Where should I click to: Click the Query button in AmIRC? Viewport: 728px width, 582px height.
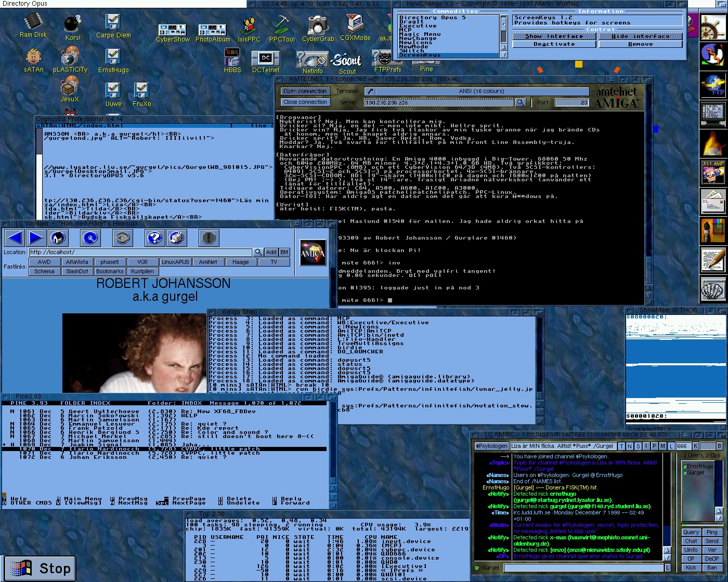[x=691, y=532]
